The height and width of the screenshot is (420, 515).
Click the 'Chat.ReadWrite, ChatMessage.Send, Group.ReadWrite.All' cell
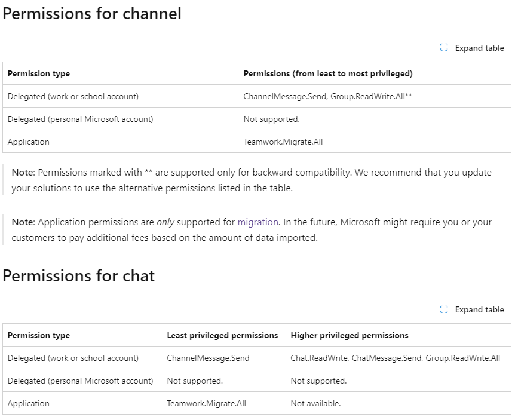point(395,358)
